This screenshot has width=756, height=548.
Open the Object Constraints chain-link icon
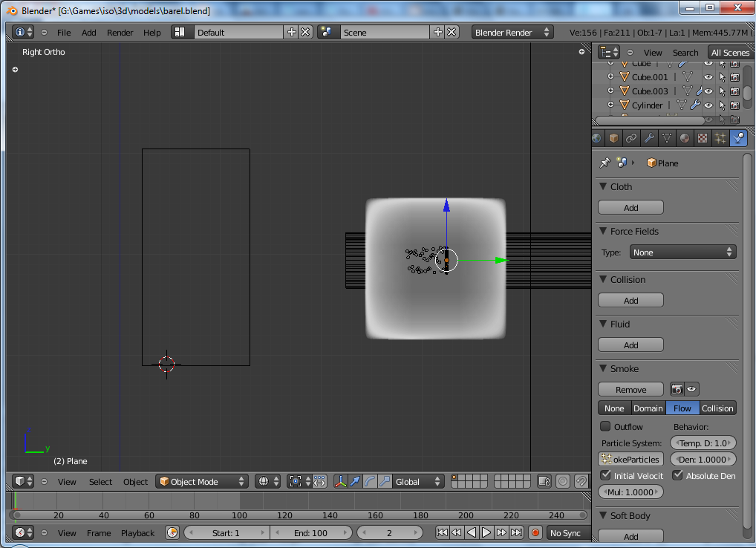click(631, 138)
